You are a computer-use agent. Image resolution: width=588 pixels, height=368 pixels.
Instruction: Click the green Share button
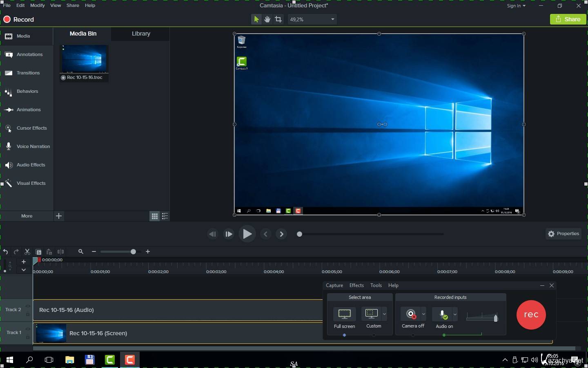(x=568, y=19)
